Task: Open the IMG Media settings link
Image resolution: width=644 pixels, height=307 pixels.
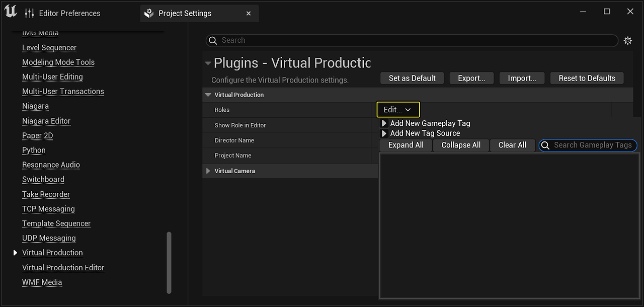Action: [x=40, y=33]
